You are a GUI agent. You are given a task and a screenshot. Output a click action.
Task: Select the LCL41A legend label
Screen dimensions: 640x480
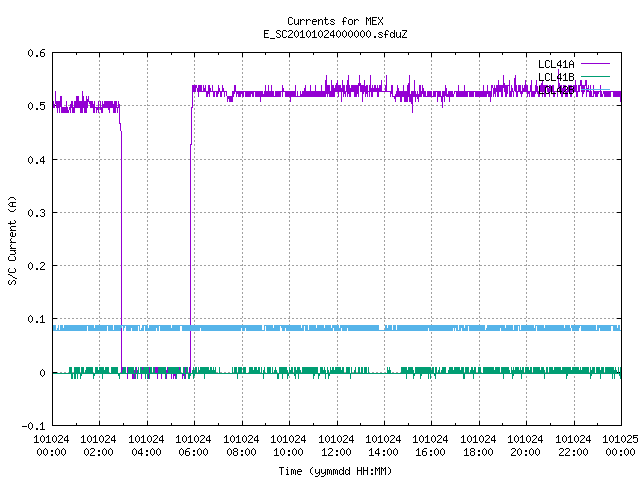[556, 64]
